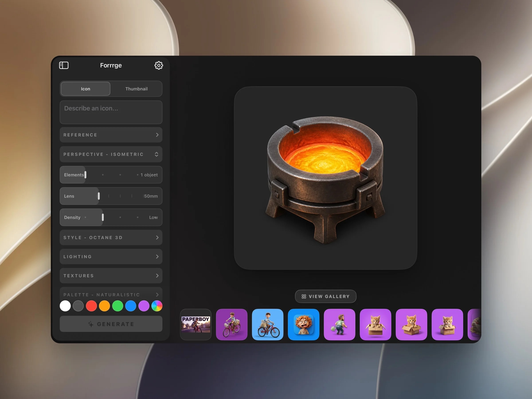Toggle the sidebar panel icon
The width and height of the screenshot is (532, 399).
64,65
